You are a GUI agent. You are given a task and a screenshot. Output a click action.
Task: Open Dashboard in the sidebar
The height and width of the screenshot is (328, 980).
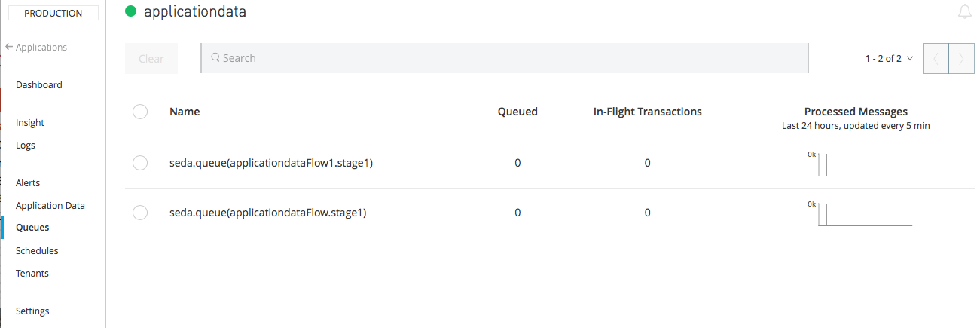39,85
